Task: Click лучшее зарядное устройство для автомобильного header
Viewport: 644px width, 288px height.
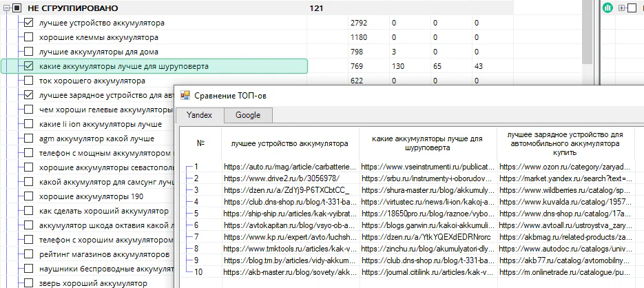Action: 565,143
